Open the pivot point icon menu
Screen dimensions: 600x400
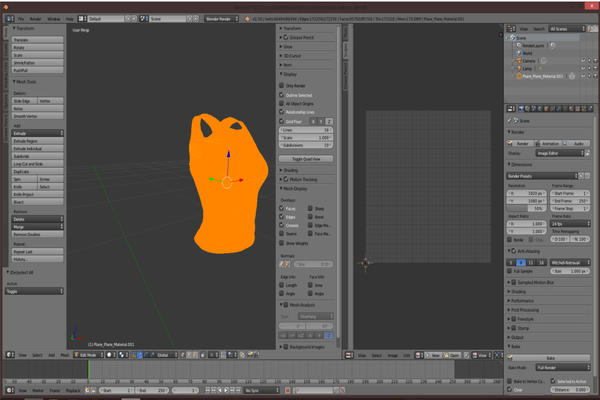pyautogui.click(x=123, y=355)
